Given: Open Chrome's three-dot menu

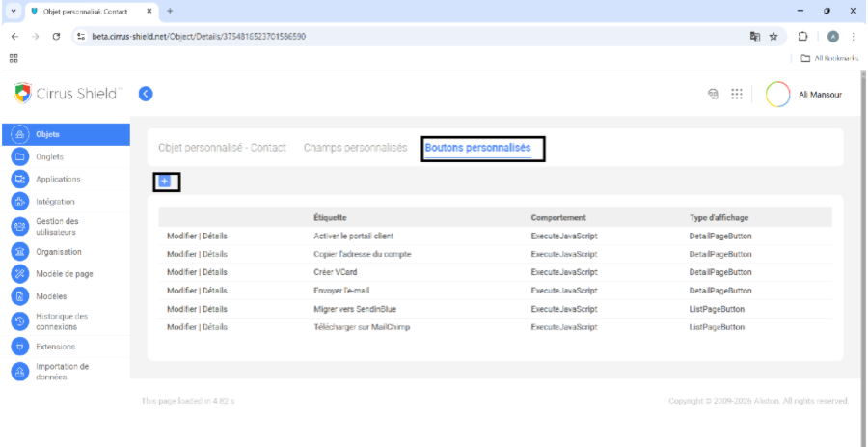Looking at the screenshot, I should point(854,36).
